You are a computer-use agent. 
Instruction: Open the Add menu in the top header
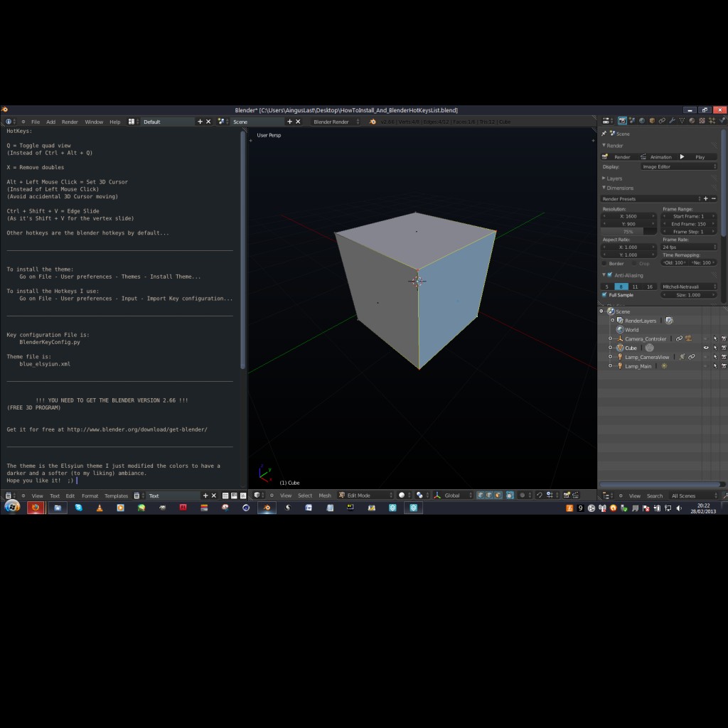[x=50, y=121]
